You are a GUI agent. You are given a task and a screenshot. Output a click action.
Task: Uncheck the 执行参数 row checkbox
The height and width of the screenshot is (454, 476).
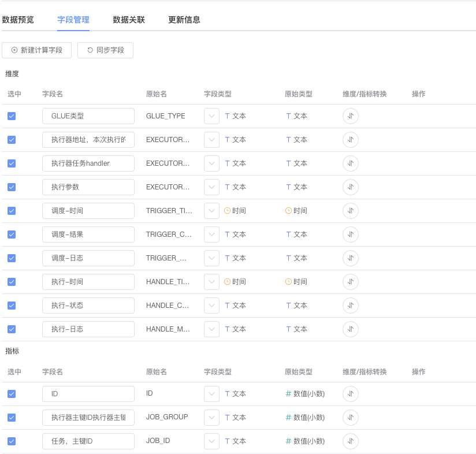tap(12, 187)
